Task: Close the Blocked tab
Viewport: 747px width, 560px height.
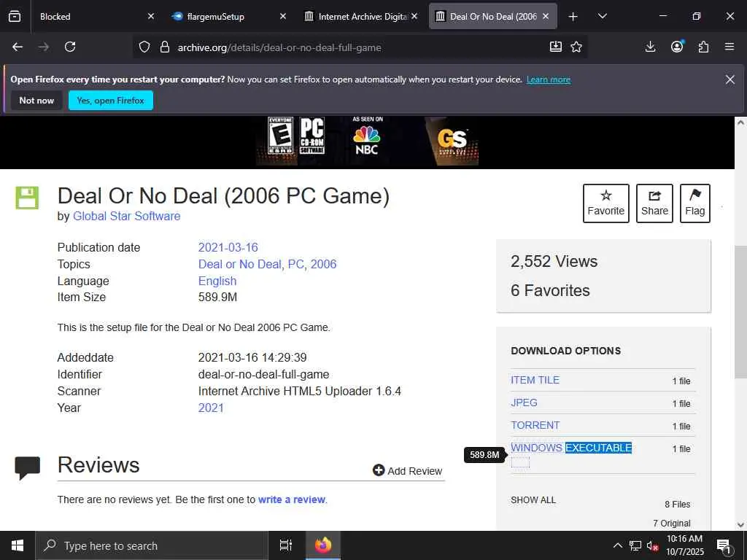Action: tap(151, 16)
